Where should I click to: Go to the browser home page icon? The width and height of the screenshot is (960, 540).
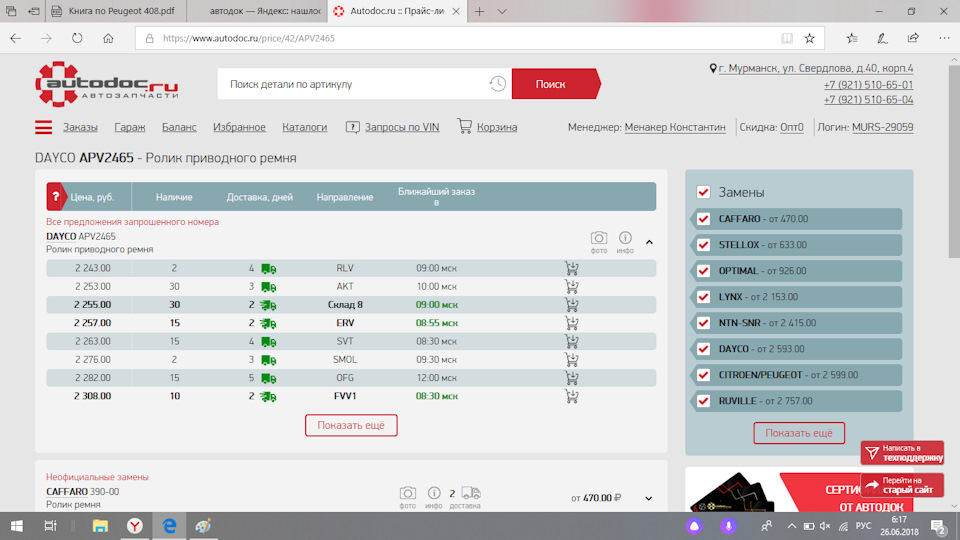coord(108,38)
